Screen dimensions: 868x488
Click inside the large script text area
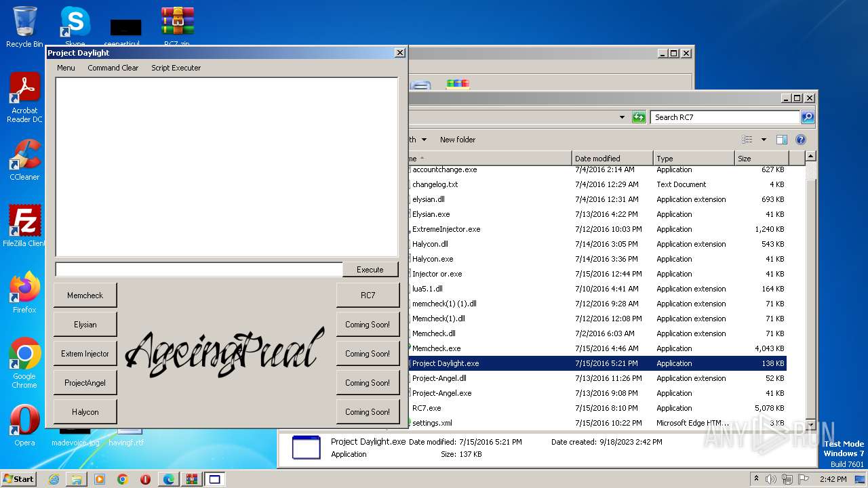pos(226,167)
